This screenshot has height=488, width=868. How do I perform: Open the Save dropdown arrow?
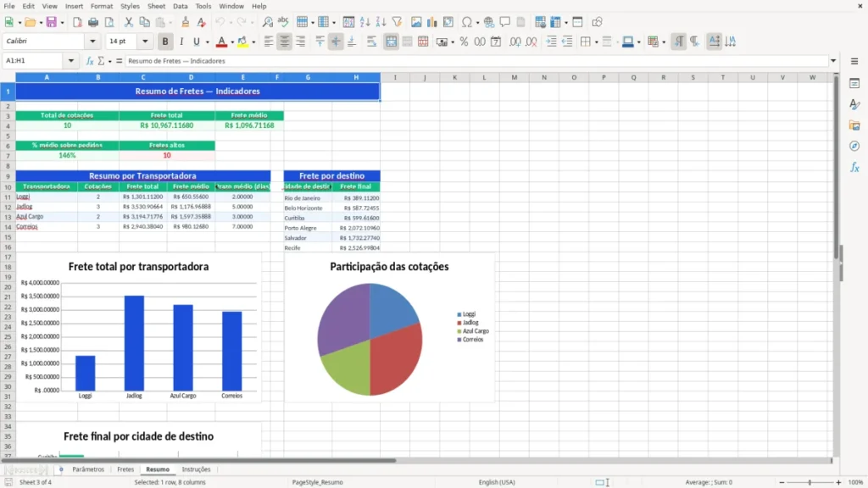[x=62, y=23]
